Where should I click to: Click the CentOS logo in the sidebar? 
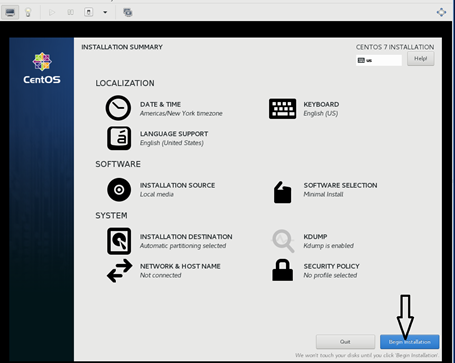[x=42, y=68]
